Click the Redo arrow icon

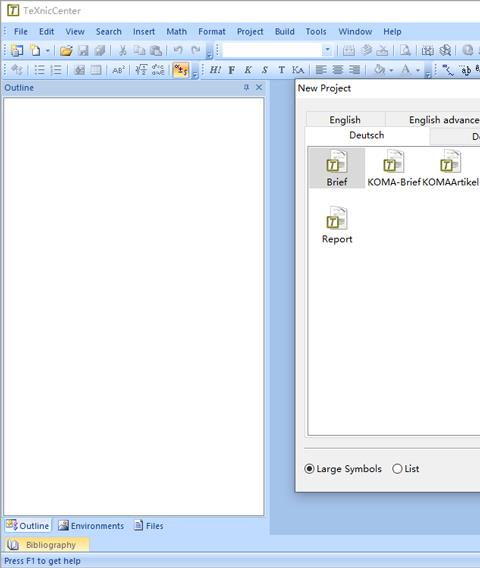pyautogui.click(x=196, y=50)
